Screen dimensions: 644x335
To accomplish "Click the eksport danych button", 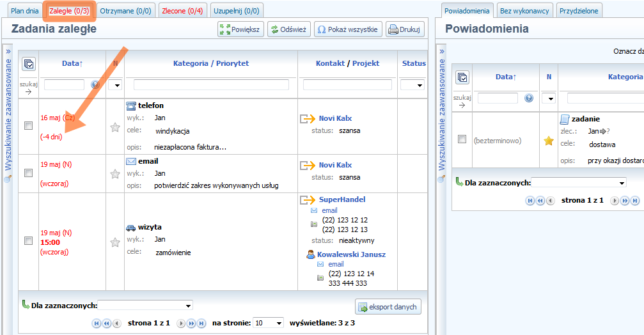I will [x=388, y=307].
